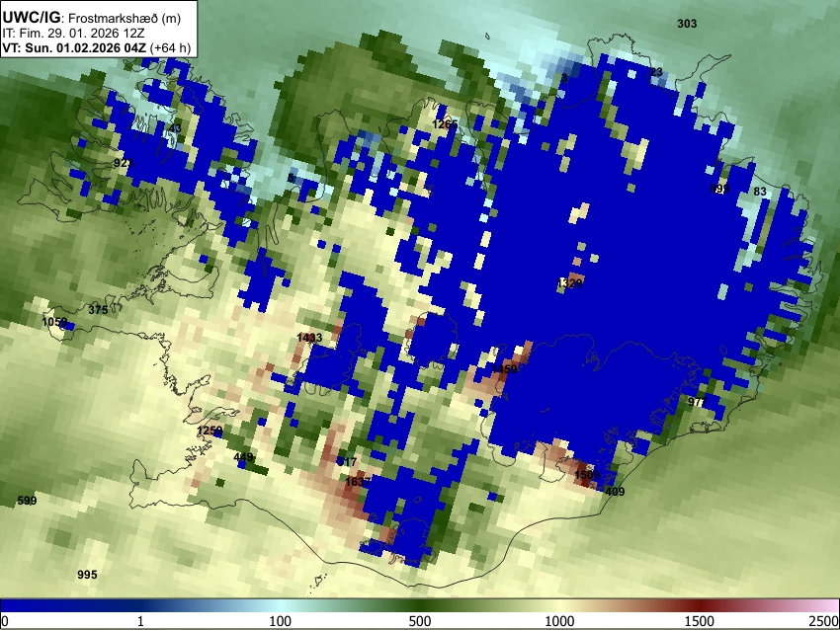This screenshot has height=630, width=840.
Task: Click the 923 map value
Action: click(x=124, y=163)
